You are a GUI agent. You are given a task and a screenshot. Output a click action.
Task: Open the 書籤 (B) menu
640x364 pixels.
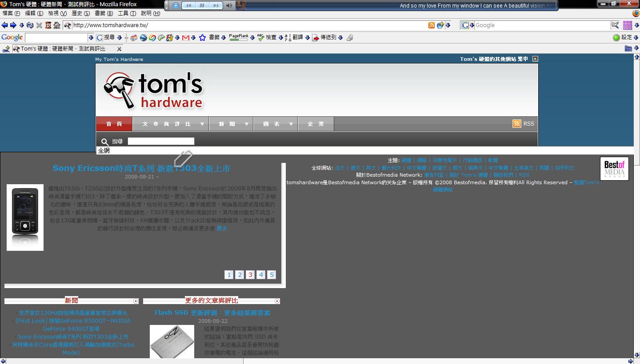[104, 13]
